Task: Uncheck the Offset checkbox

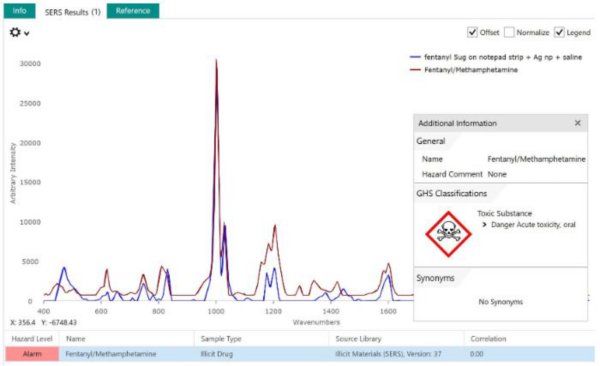Action: pos(472,32)
